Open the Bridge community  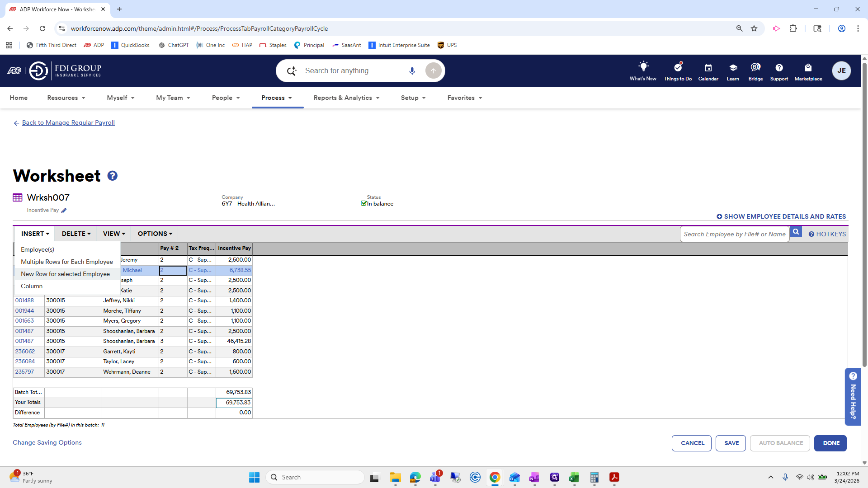click(755, 71)
